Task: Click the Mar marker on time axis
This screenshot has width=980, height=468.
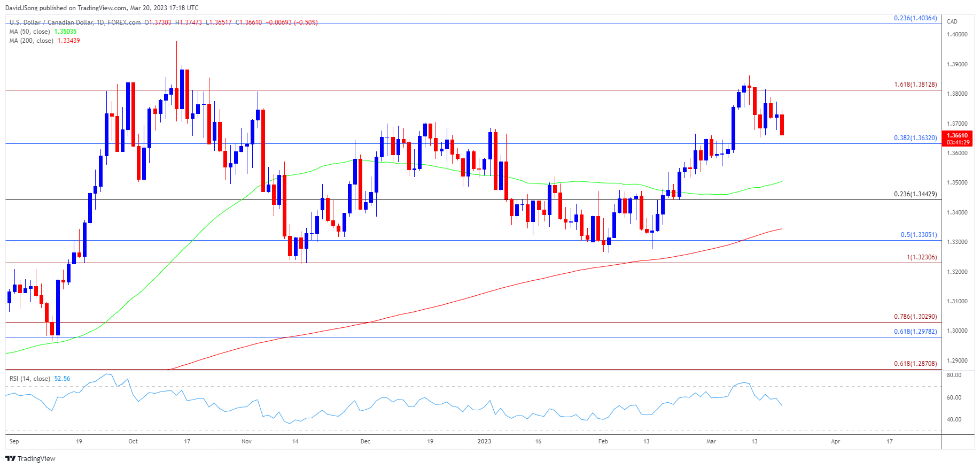Action: point(711,441)
